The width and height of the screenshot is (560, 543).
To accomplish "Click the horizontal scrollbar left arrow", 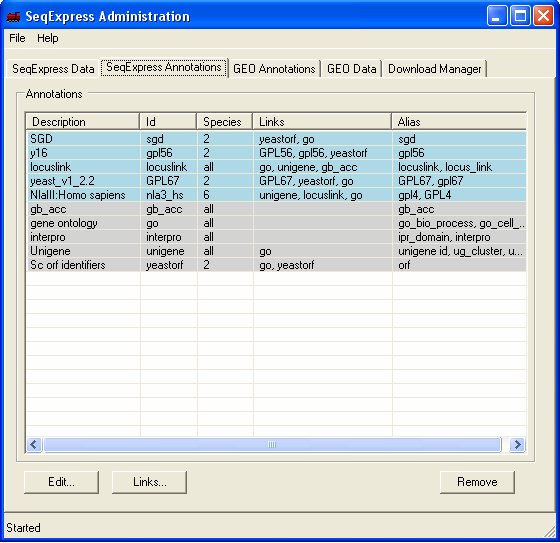I will pyautogui.click(x=34, y=445).
